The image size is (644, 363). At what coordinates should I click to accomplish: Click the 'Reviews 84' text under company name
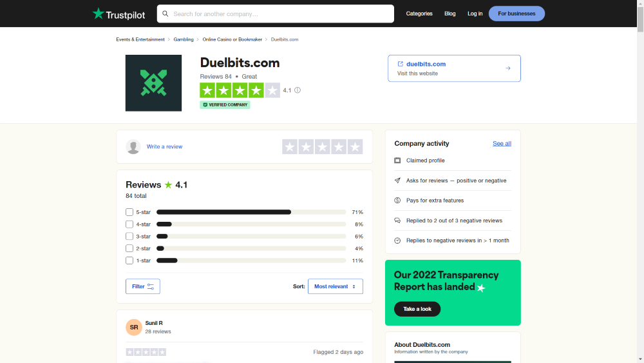pos(216,77)
